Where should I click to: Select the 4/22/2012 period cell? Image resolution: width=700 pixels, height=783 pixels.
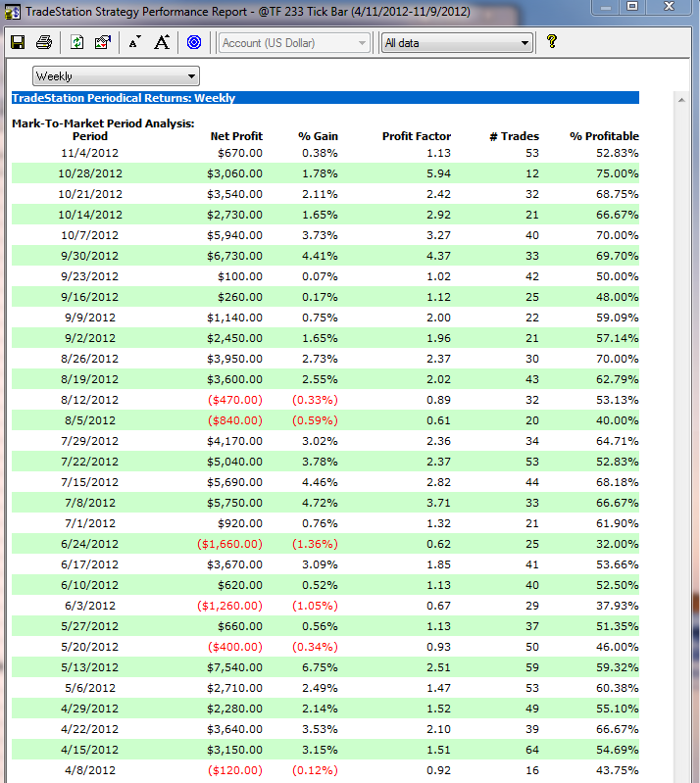coord(90,729)
